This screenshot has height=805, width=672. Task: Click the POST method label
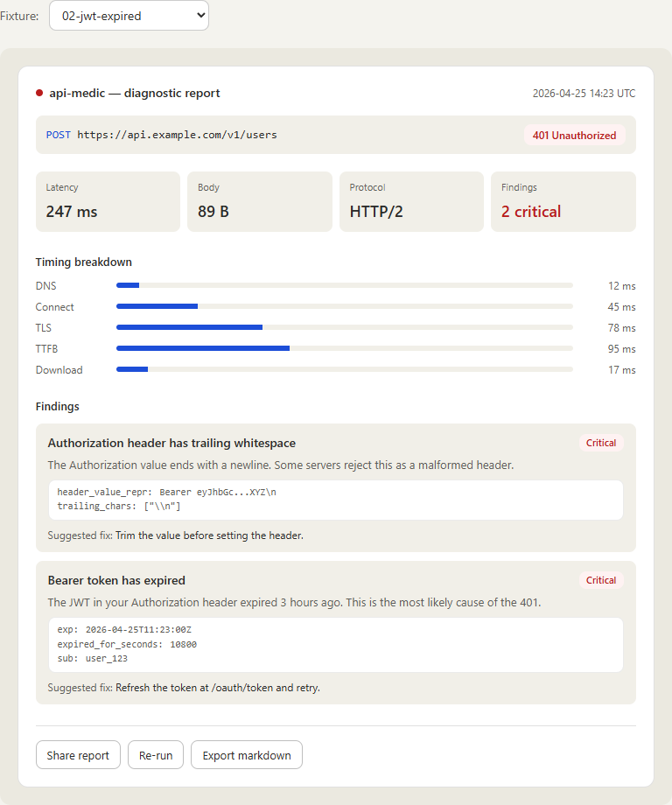click(x=59, y=135)
